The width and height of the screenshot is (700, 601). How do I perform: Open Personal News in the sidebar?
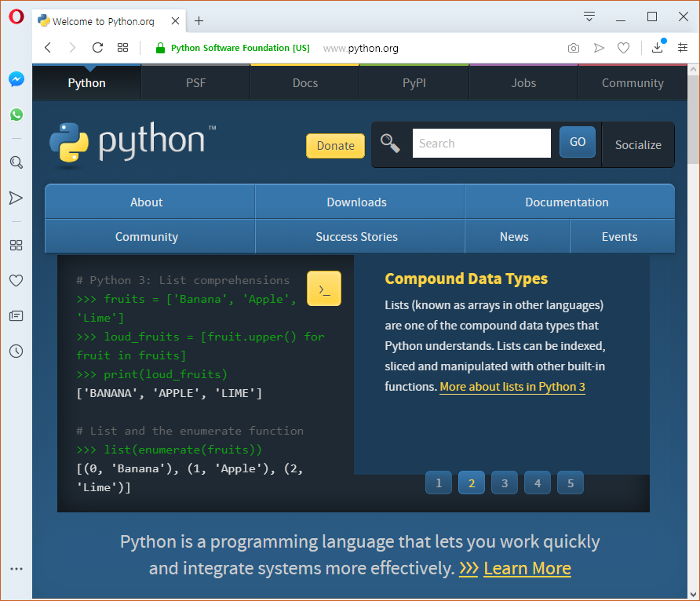pyautogui.click(x=16, y=316)
